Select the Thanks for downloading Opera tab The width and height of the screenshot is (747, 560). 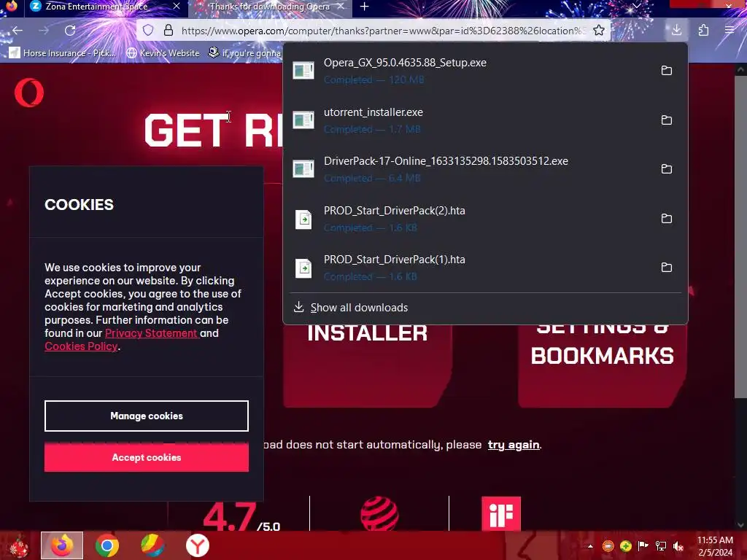[269, 7]
